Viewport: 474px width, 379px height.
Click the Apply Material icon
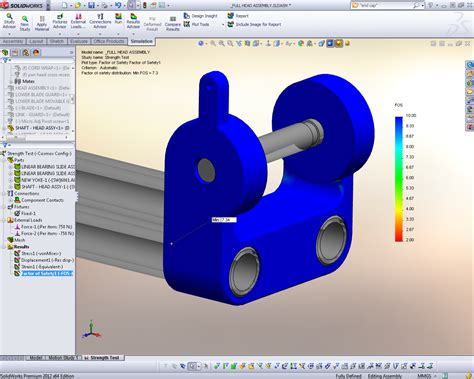[x=42, y=23]
